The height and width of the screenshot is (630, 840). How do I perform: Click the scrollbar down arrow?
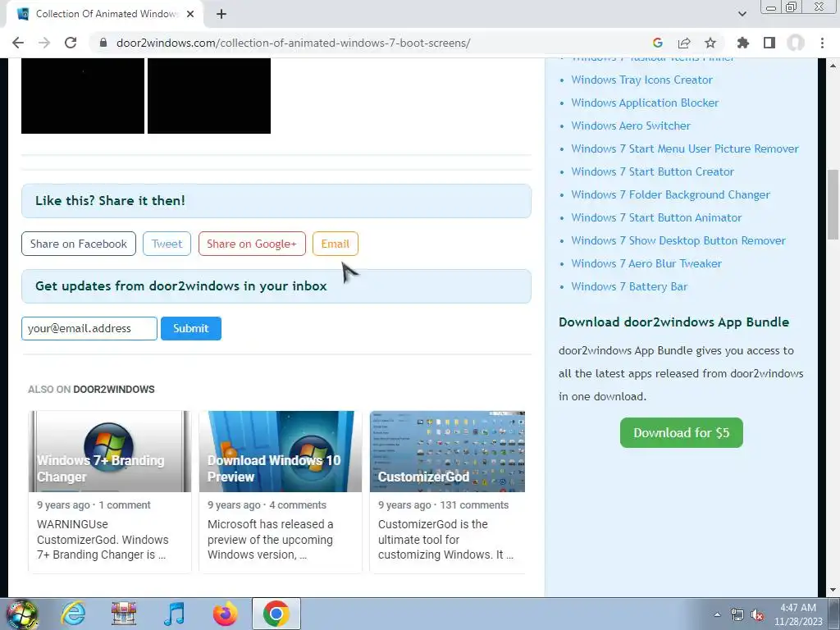pos(833,590)
